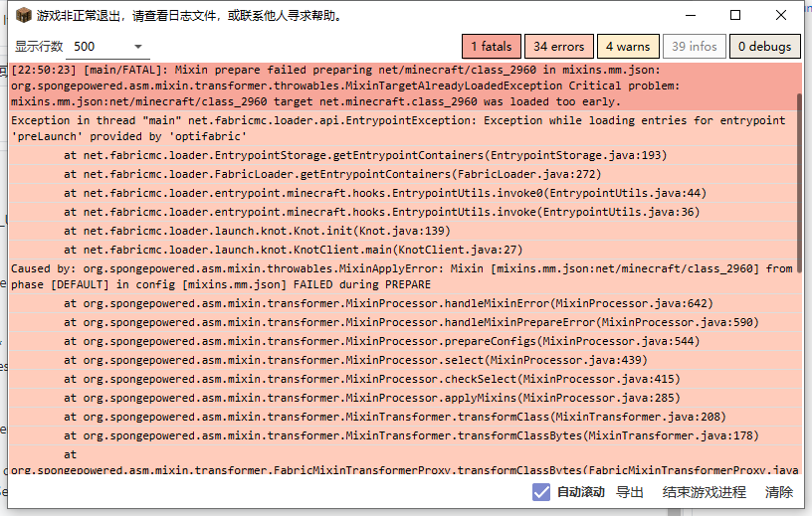Minimize the crash log window
Image resolution: width=812 pixels, height=516 pixels.
(x=691, y=16)
